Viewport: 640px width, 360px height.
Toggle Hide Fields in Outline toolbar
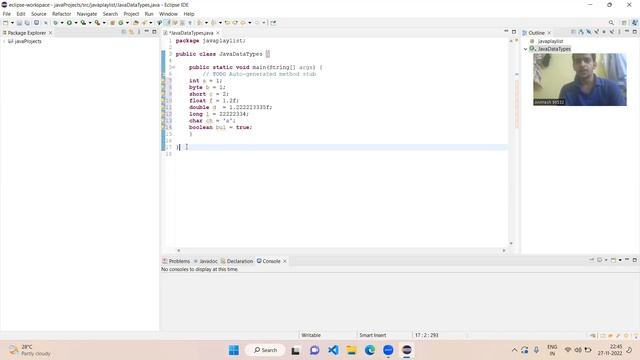point(589,32)
